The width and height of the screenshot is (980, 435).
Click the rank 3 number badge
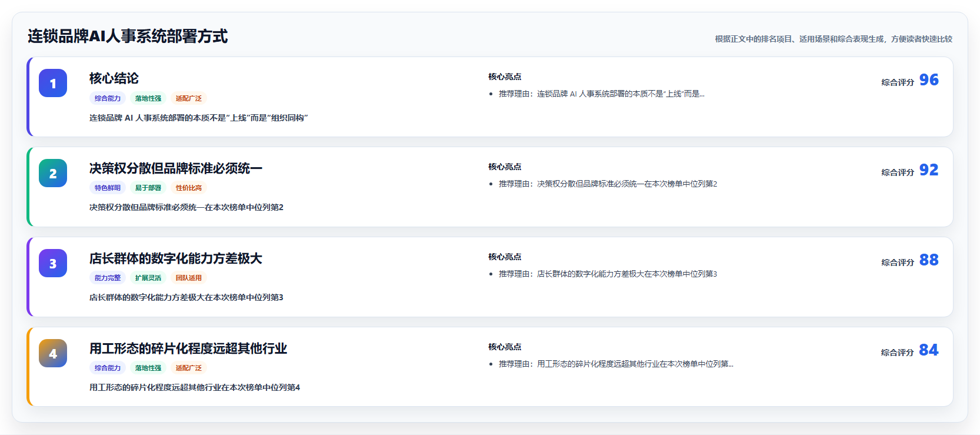click(x=53, y=263)
